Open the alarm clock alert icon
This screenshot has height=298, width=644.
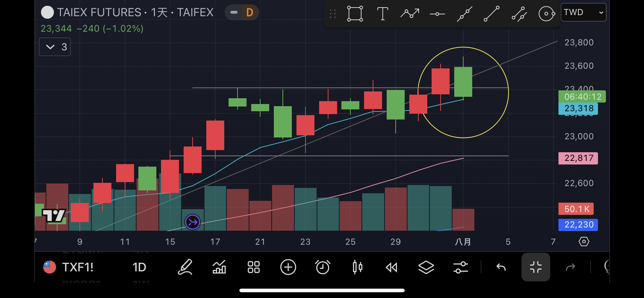point(322,267)
